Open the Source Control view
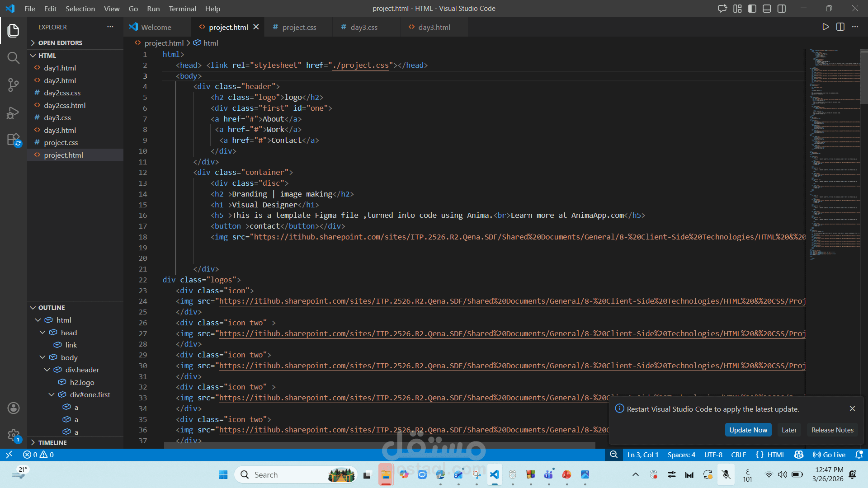Image resolution: width=868 pixels, height=488 pixels. [x=13, y=85]
